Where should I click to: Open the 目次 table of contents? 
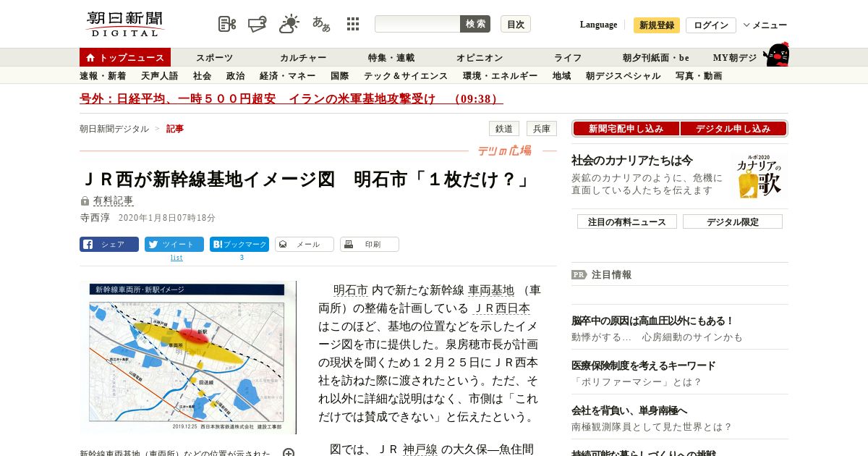516,24
